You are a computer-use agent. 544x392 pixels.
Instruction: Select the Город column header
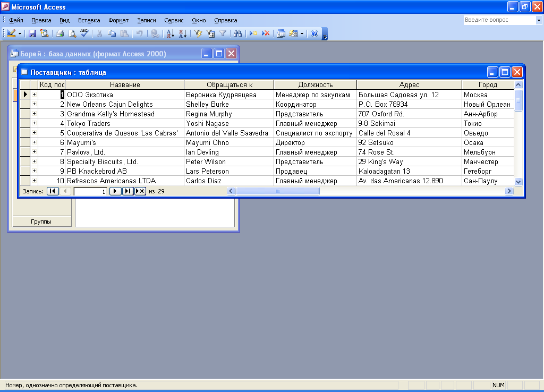point(488,84)
